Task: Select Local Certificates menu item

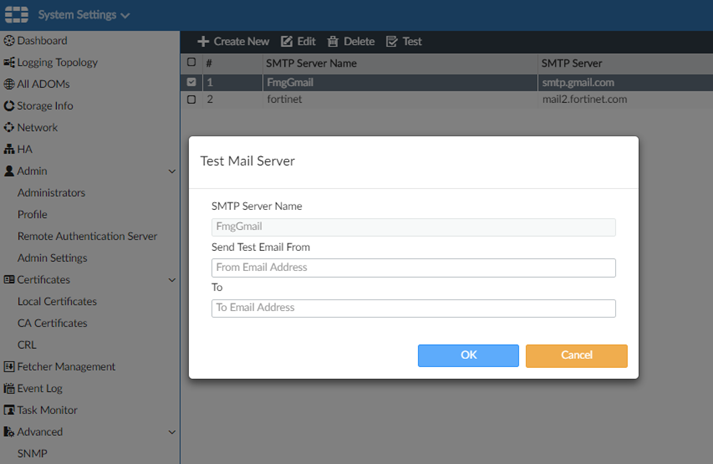Action: coord(57,302)
